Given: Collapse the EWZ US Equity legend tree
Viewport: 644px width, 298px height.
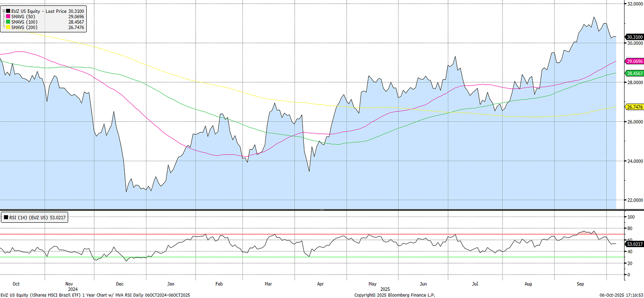Looking at the screenshot, I should click(4, 11).
